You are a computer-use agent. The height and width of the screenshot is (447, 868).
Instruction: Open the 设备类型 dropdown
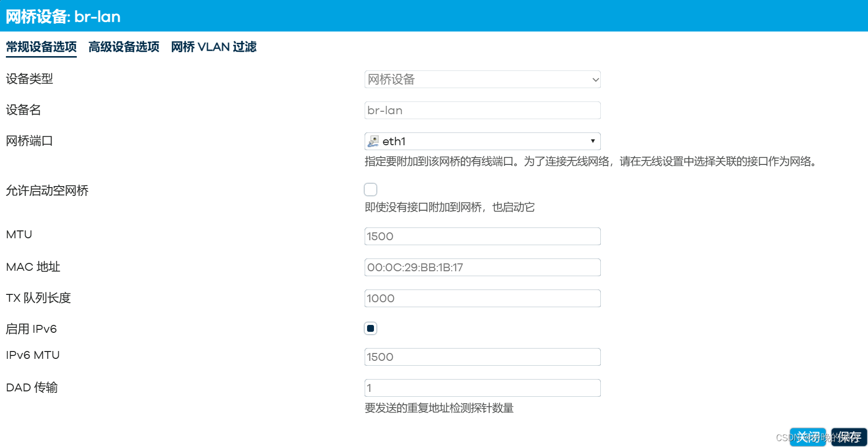click(x=482, y=79)
